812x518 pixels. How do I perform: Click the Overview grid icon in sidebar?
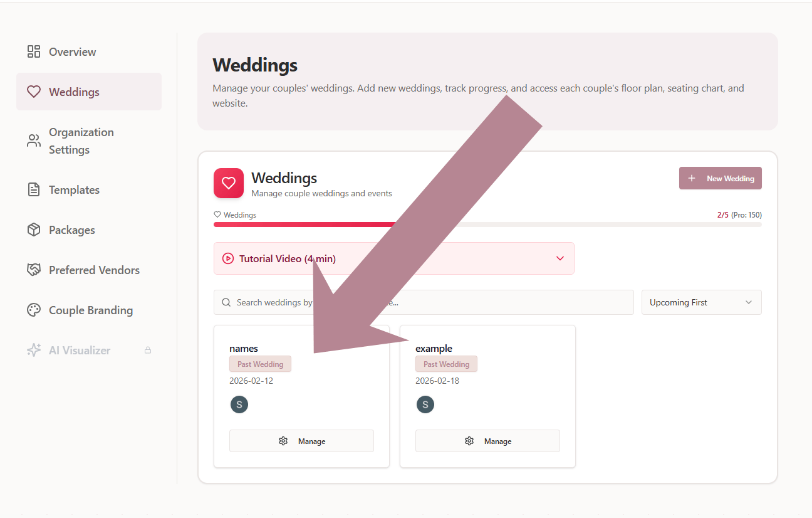pos(34,52)
